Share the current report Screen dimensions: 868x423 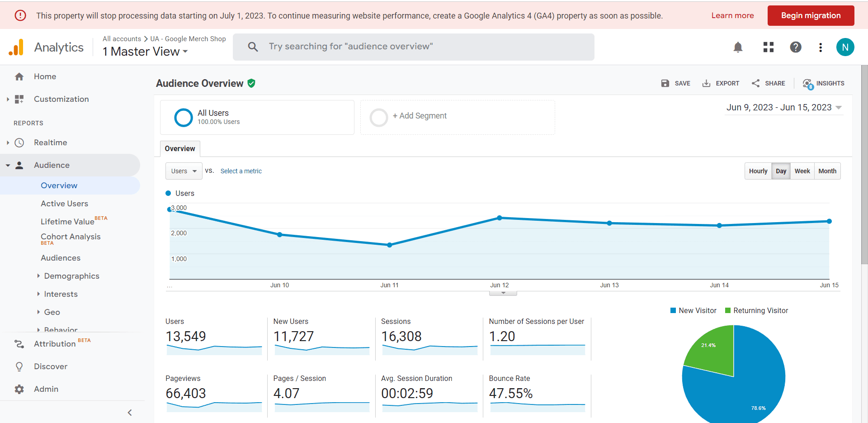click(x=769, y=83)
